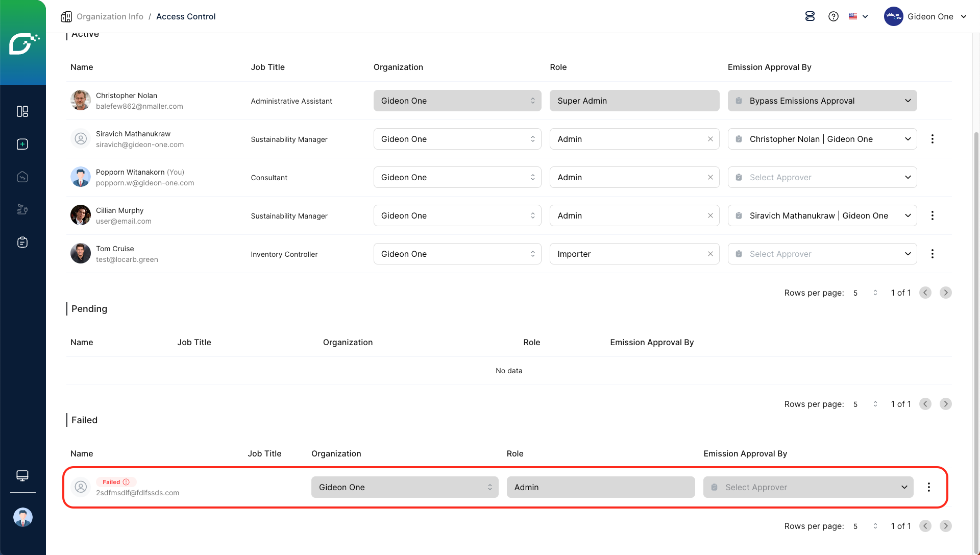Image resolution: width=980 pixels, height=555 pixels.
Task: Open the clipboard report icon in the sidebar
Action: point(22,242)
